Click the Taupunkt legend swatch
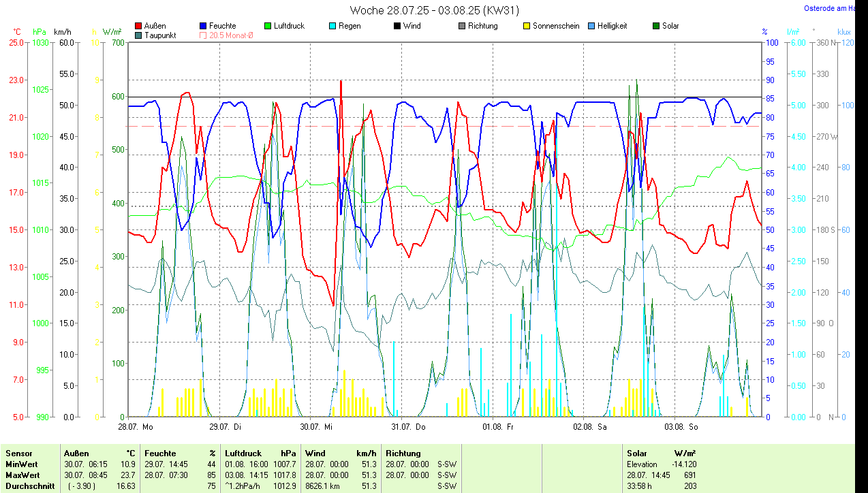The height and width of the screenshot is (493, 868). (139, 35)
